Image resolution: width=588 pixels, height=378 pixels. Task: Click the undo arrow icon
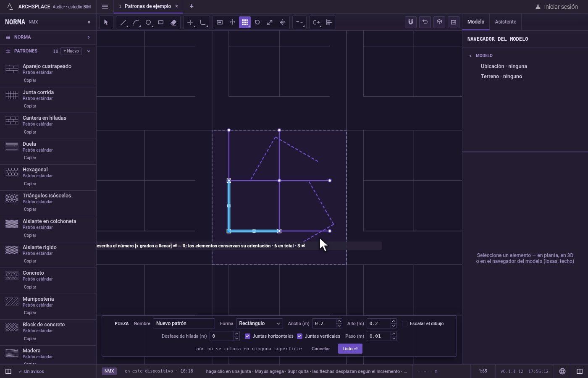[x=425, y=22]
